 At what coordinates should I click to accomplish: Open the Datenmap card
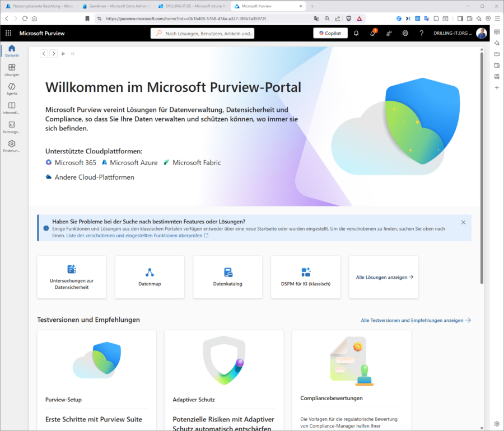tap(150, 277)
